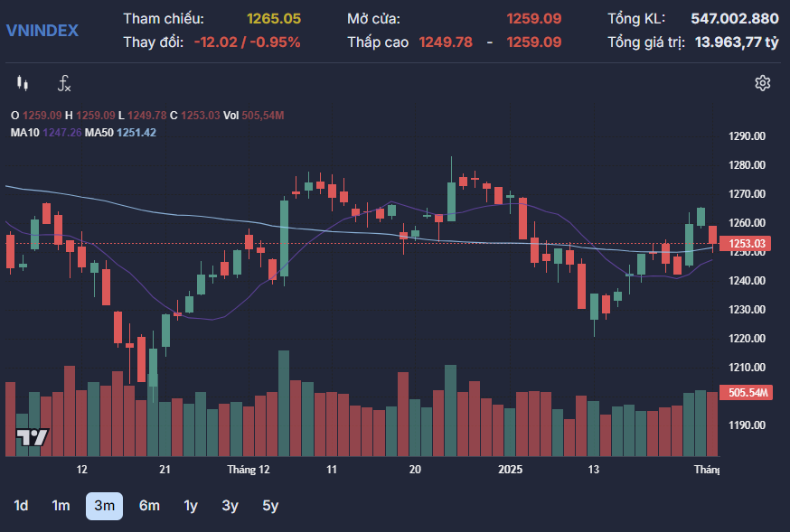The image size is (790, 532).
Task: Click the current price label 1253.03
Action: 747,244
